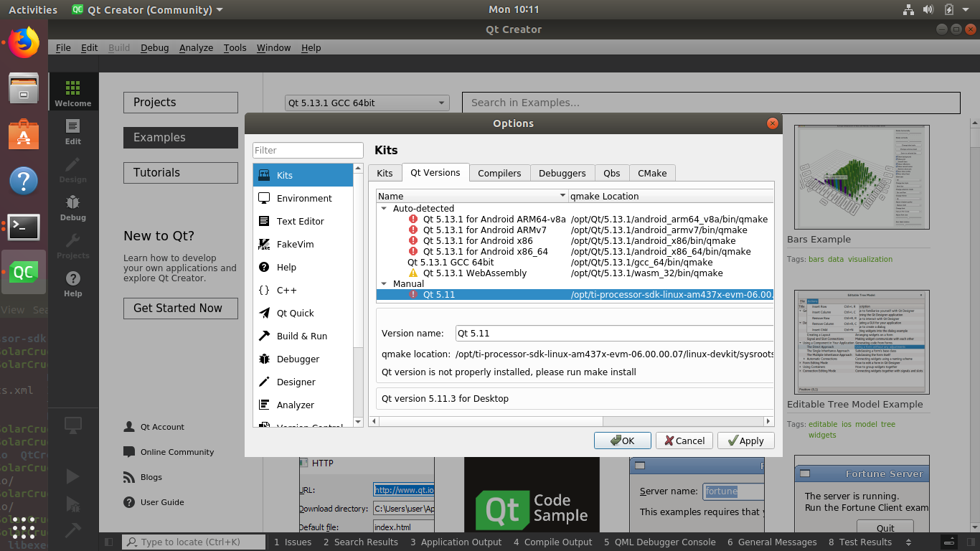Switch to the Kits tab
980x551 pixels.
pyautogui.click(x=385, y=173)
